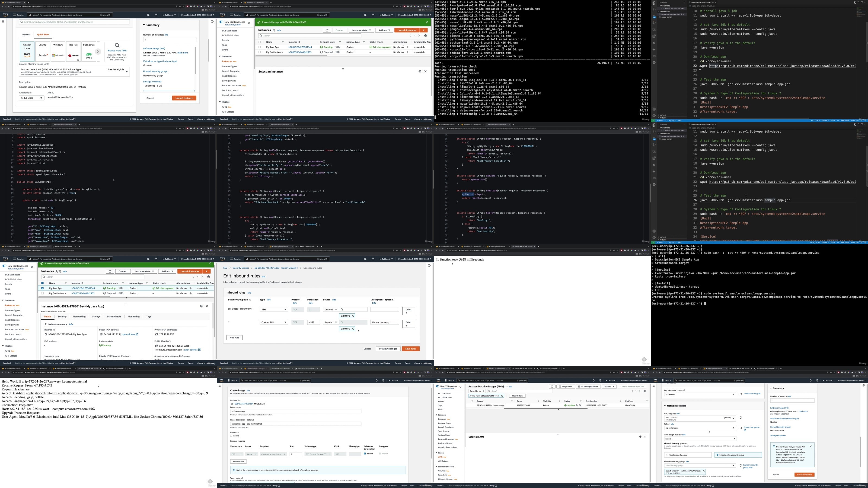Clear the AMI ID filter chip

502,396
